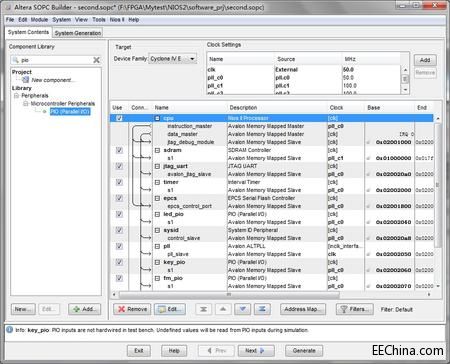
Task: Select base address 0x02002000 of timer
Action: [393, 190]
